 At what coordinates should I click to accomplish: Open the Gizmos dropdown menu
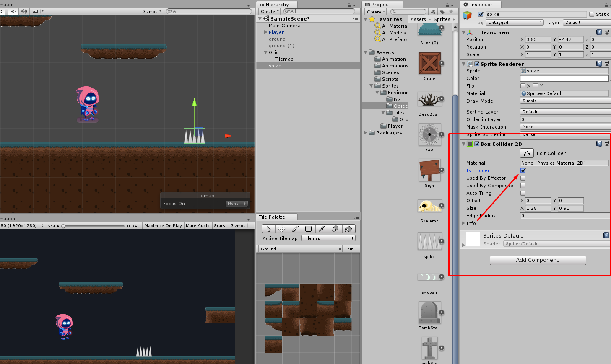tap(150, 11)
